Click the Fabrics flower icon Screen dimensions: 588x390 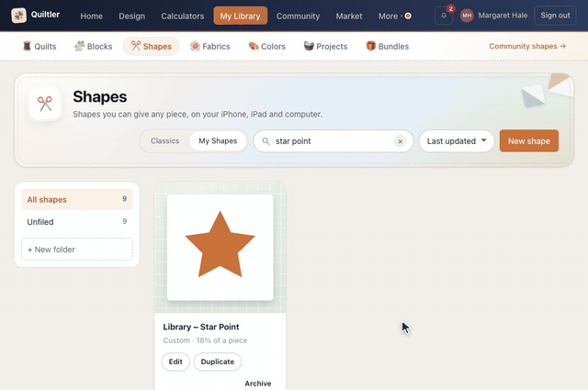pos(195,46)
